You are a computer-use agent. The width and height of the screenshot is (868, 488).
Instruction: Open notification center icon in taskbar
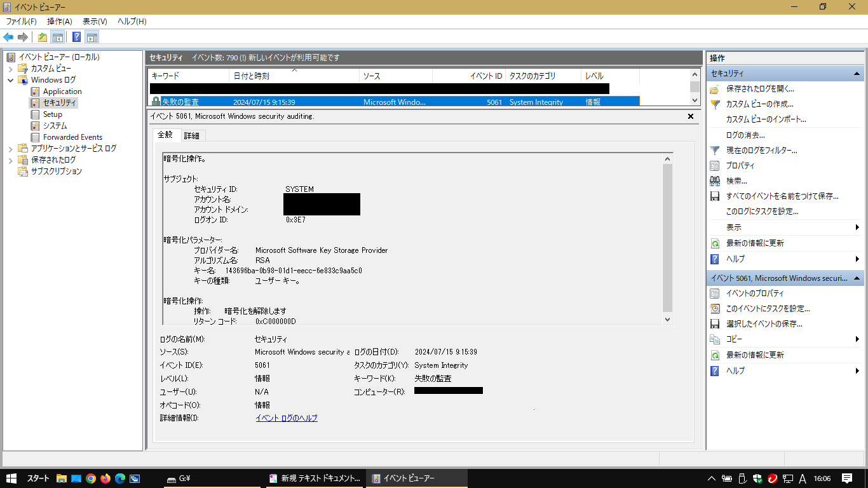(847, 478)
